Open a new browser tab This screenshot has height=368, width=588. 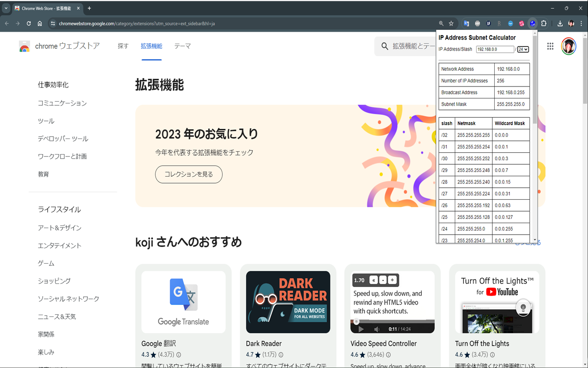[x=89, y=8]
